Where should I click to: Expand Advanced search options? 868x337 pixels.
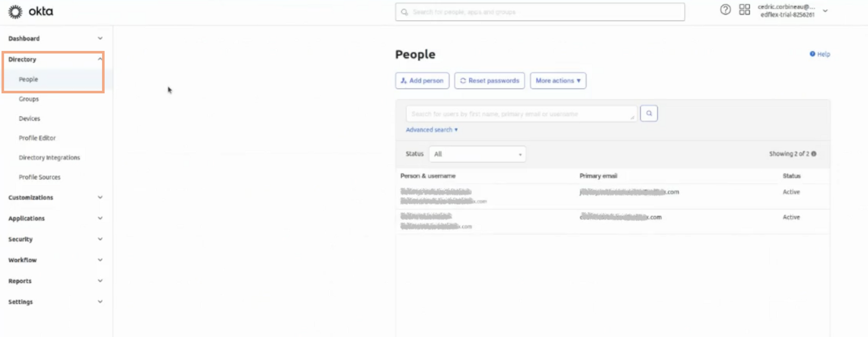click(432, 130)
